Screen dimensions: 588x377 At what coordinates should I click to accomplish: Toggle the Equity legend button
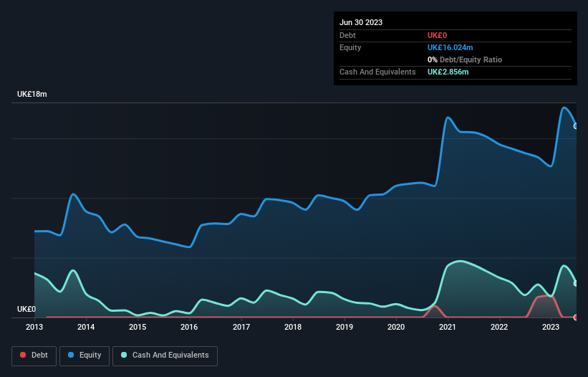click(x=85, y=355)
